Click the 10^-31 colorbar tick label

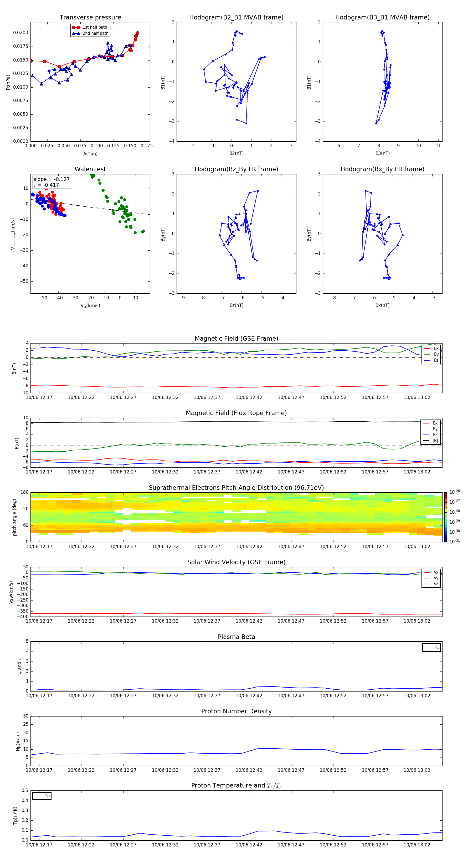click(455, 542)
